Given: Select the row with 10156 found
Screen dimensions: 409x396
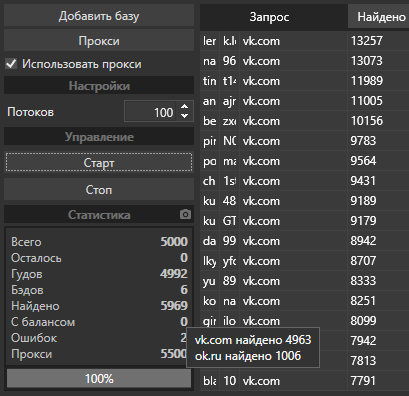Looking at the screenshot, I should coord(304,121).
